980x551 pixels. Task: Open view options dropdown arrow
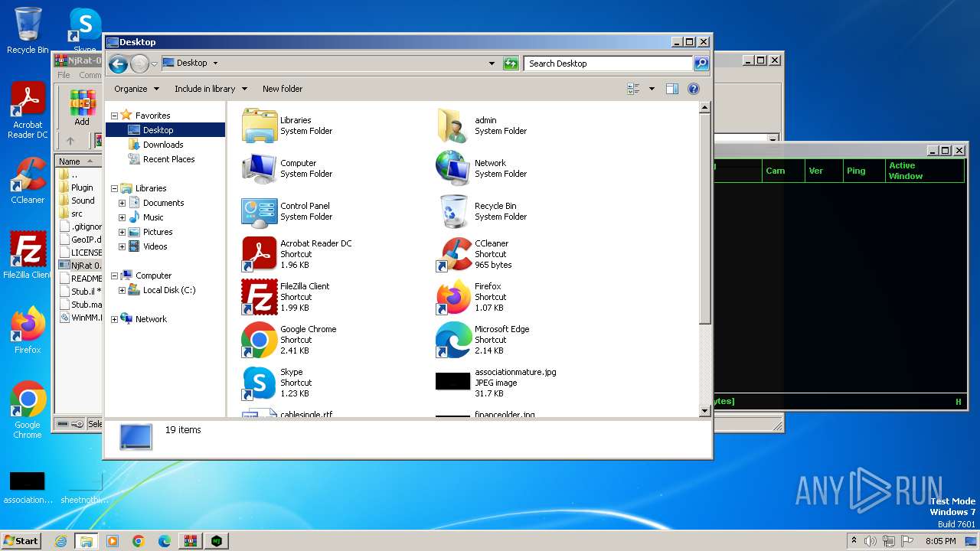click(x=652, y=89)
